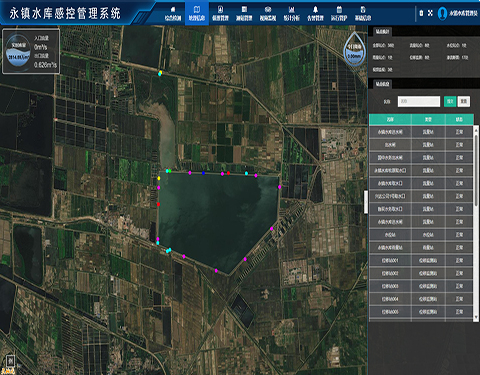Viewport: 480px width, 375px height.
Task: Open the user avatar account menu
Action: 442,13
